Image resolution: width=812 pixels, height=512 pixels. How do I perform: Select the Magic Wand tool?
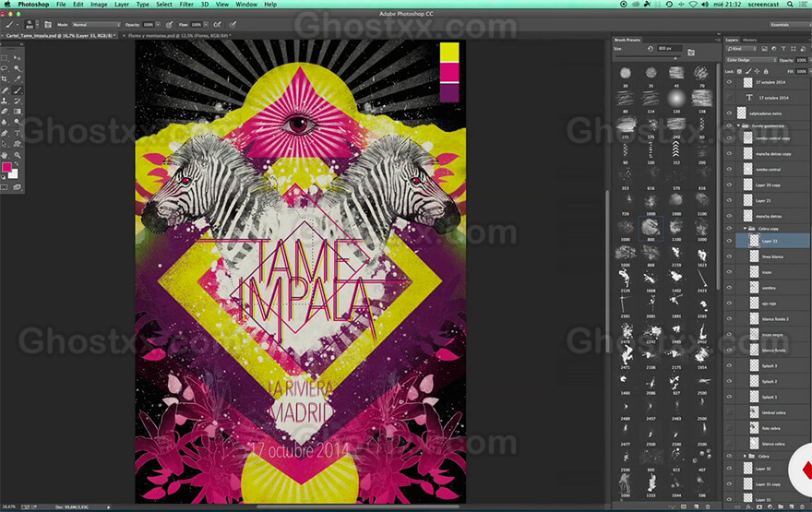[18, 68]
